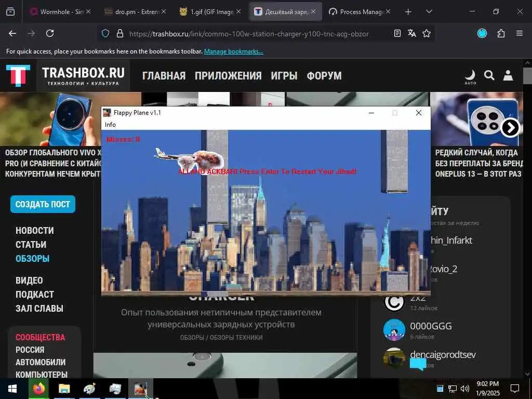This screenshot has width=532, height=399.
Task: Select Flappy Plane taskbar icon
Action: (x=140, y=389)
